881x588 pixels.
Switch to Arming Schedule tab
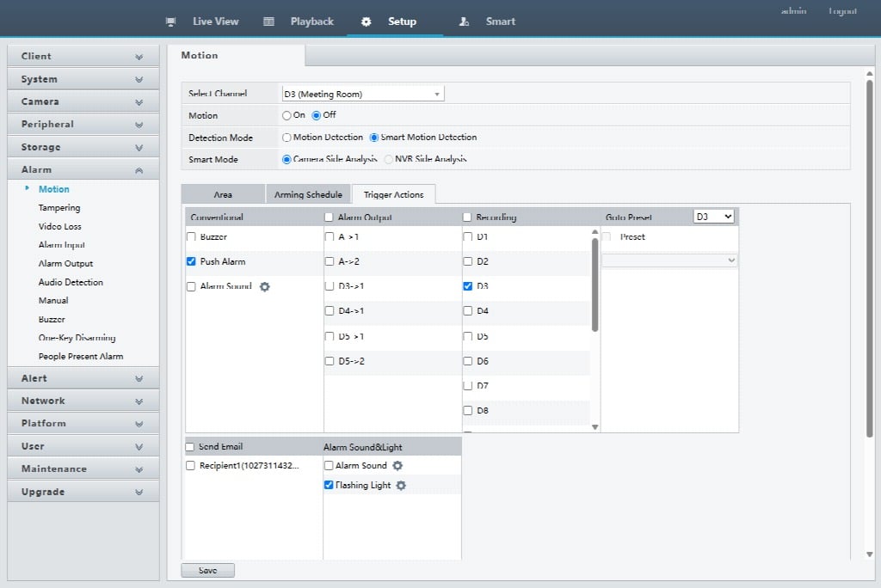point(308,194)
